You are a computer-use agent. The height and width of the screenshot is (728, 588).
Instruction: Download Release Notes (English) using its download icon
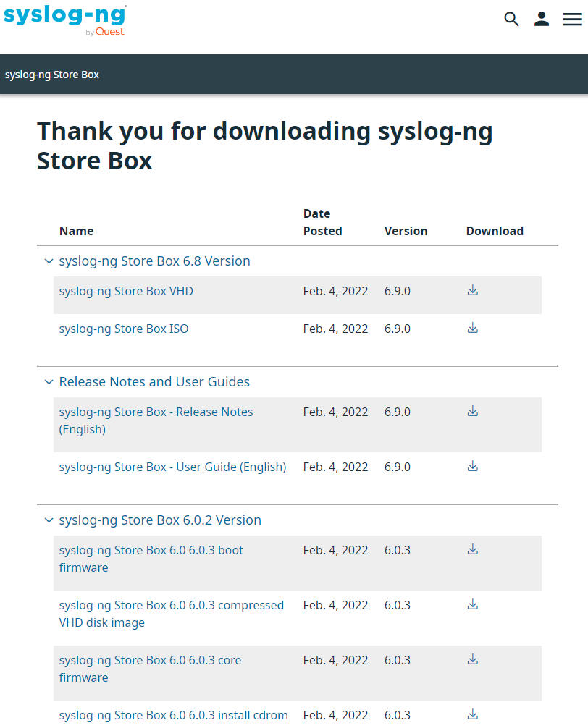pyautogui.click(x=473, y=411)
